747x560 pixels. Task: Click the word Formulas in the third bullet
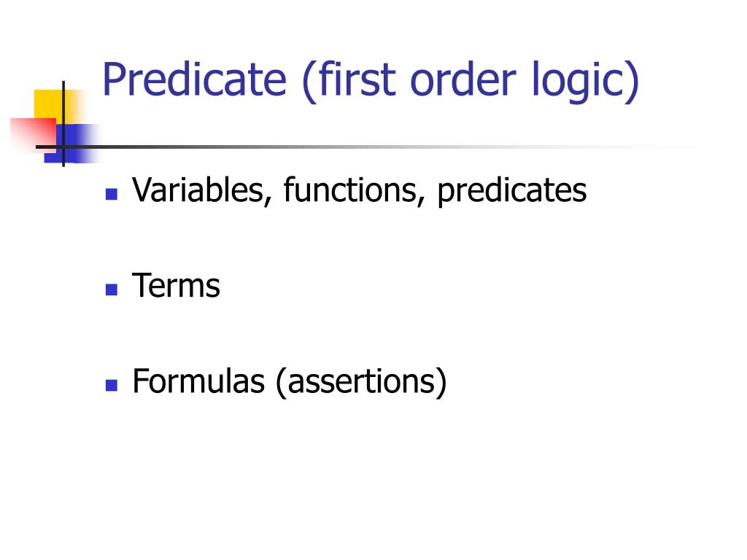[198, 381]
